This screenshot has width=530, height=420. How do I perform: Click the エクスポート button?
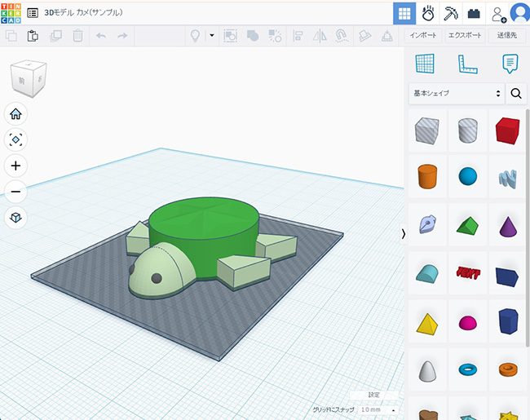pyautogui.click(x=465, y=35)
